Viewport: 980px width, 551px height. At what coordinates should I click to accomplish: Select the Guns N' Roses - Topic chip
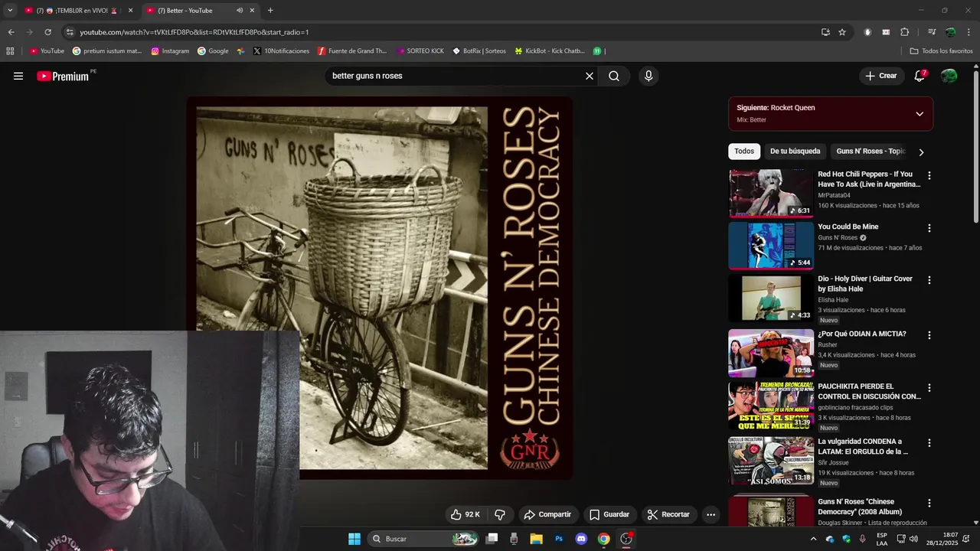pos(871,152)
